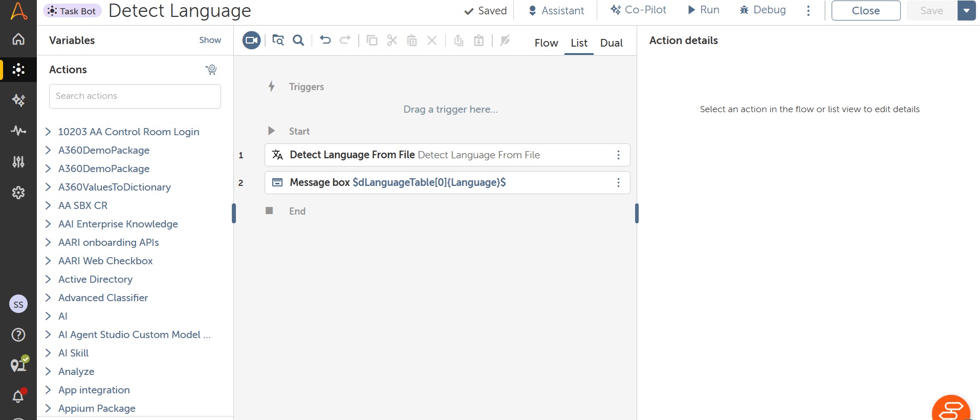
Task: Open options menu for Message box action
Action: point(618,183)
